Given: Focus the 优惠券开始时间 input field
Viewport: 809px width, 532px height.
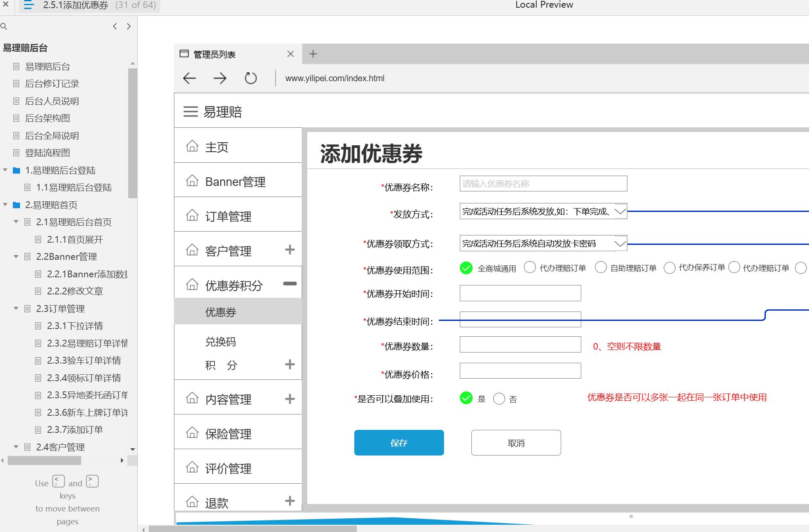Looking at the screenshot, I should 520,293.
